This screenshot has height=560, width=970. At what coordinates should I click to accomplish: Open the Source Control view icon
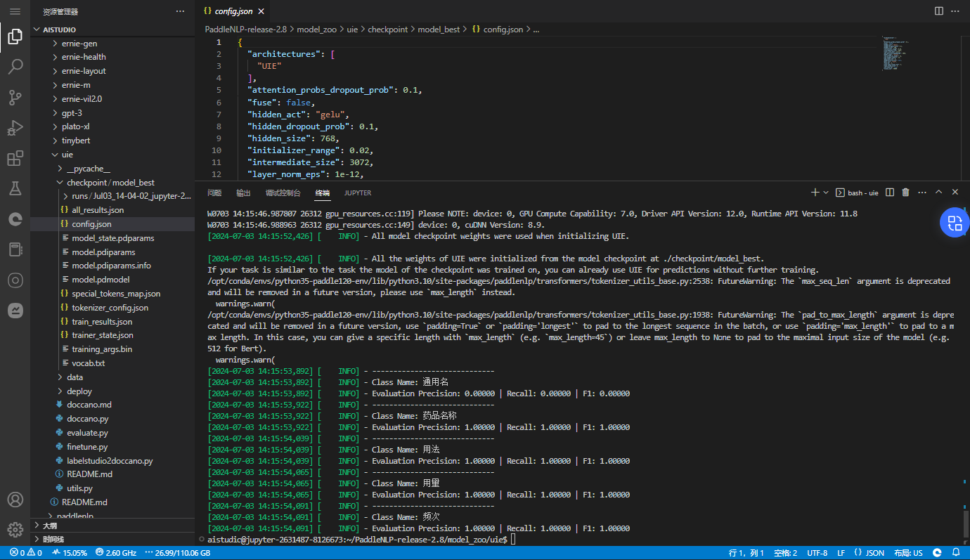click(x=15, y=98)
